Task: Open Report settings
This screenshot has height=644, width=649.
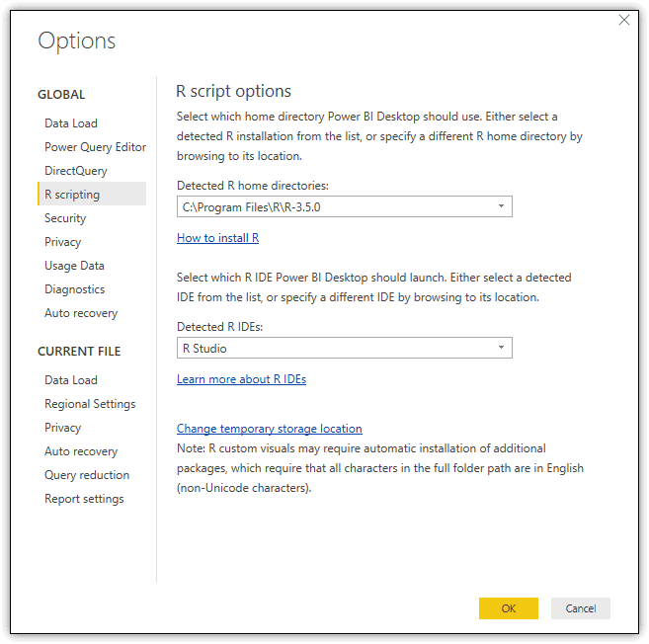Action: [84, 499]
